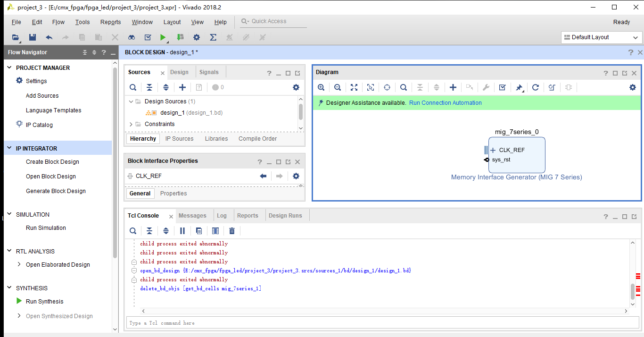This screenshot has width=644, height=337.
Task: Search in the Tcl Console
Action: (x=133, y=231)
